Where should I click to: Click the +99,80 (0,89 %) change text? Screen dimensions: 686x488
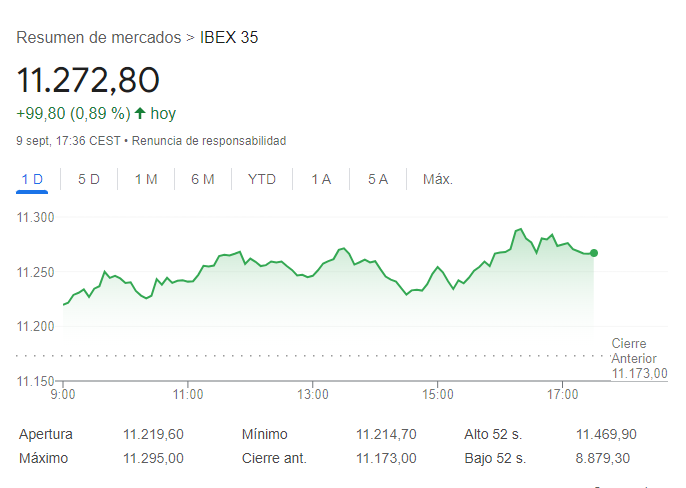[x=74, y=114]
